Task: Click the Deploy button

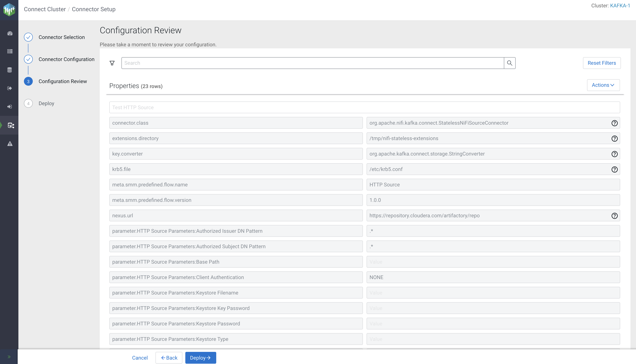Action: point(200,358)
